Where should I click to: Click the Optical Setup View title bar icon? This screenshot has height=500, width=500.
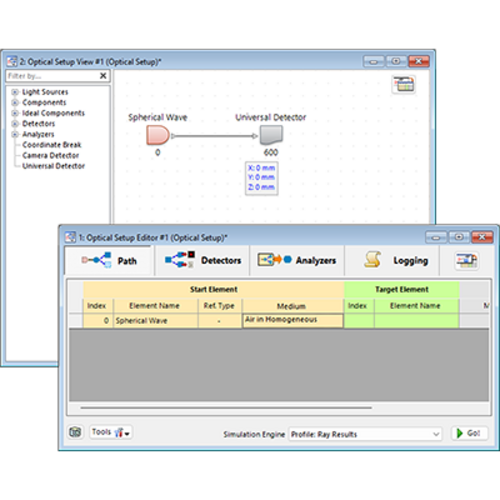pyautogui.click(x=12, y=61)
